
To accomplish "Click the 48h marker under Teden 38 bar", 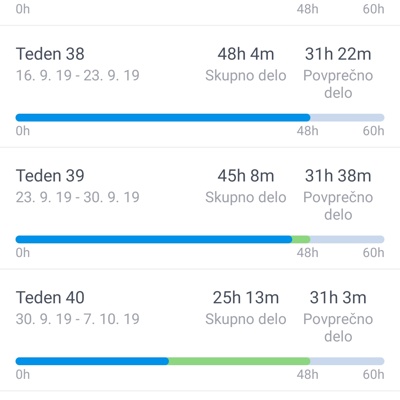I will coord(307,131).
